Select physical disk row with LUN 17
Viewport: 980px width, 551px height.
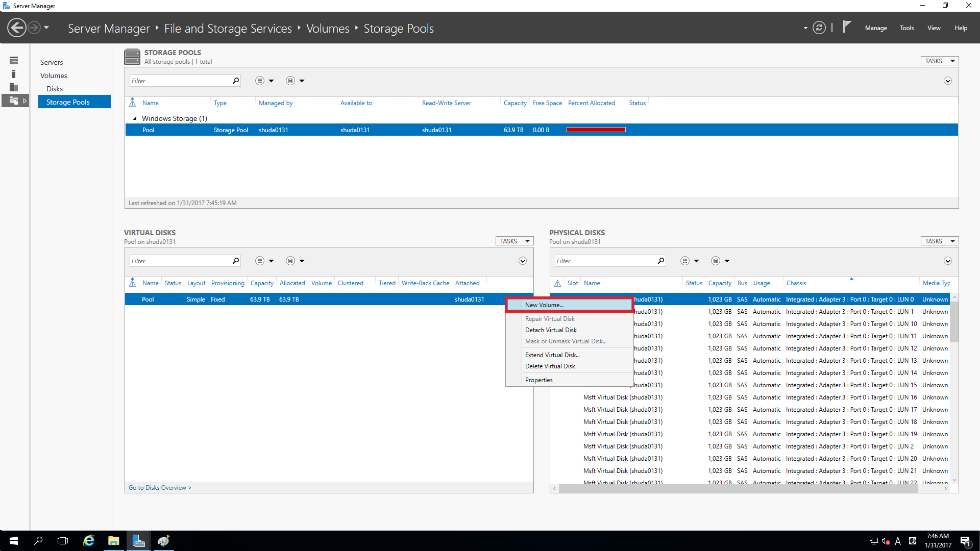click(750, 410)
